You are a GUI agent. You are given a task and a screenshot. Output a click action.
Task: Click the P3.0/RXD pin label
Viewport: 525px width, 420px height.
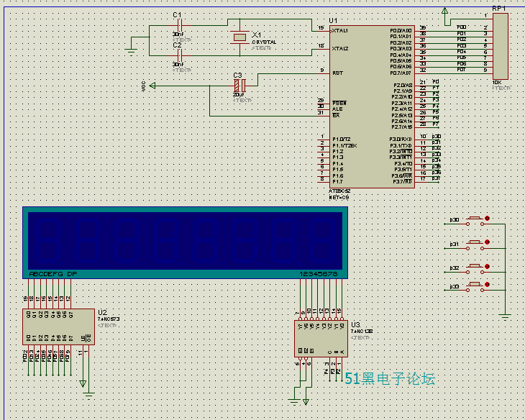pos(401,140)
